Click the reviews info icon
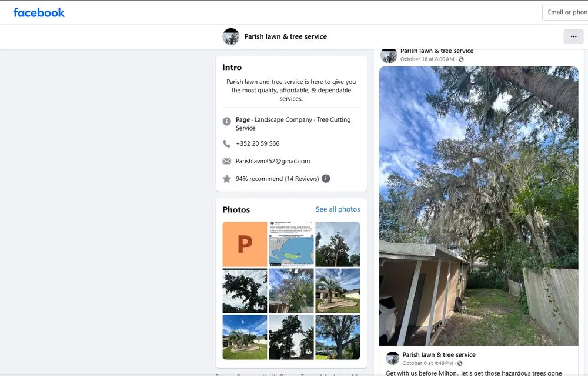This screenshot has height=378, width=588. click(326, 179)
